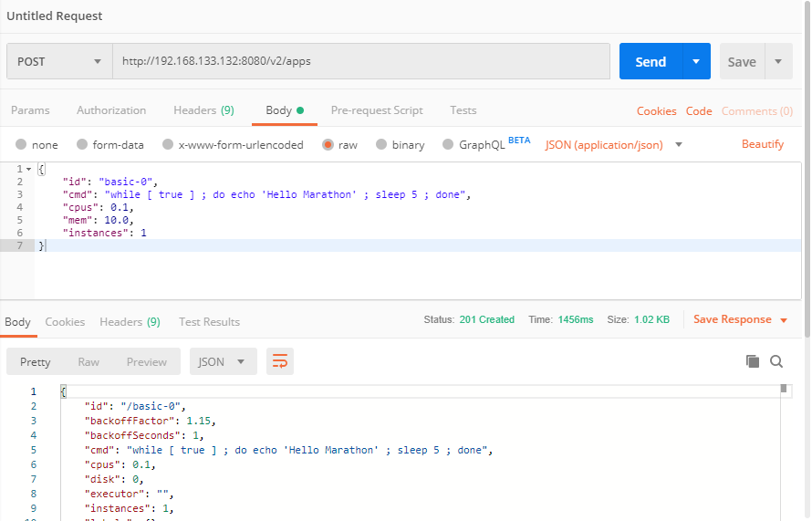
Task: Pick the GraphQL body type option
Action: click(448, 144)
